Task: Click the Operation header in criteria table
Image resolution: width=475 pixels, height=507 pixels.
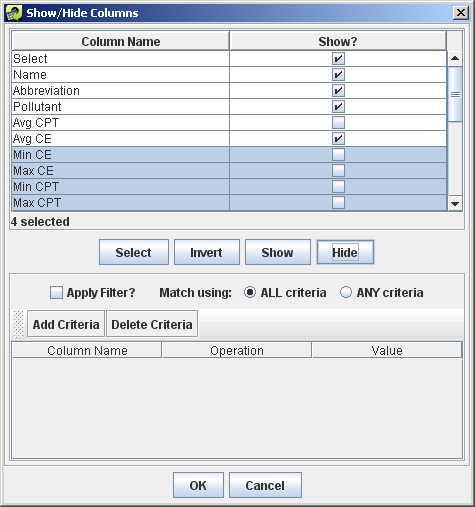Action: (237, 350)
